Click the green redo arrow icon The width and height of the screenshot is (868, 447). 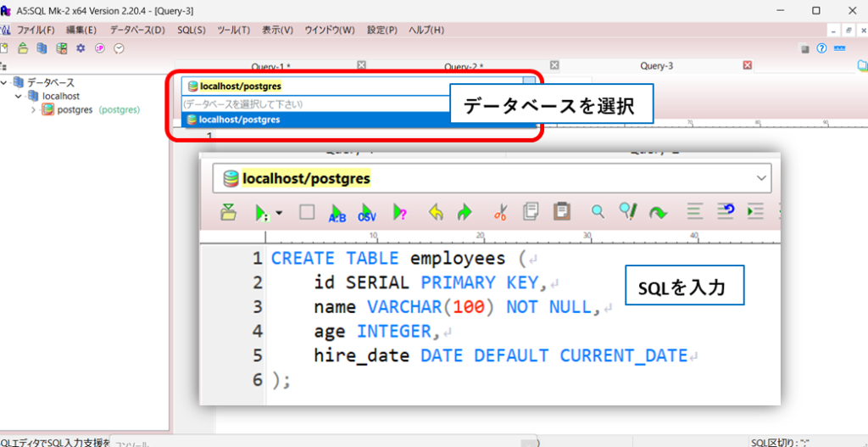[x=464, y=212]
